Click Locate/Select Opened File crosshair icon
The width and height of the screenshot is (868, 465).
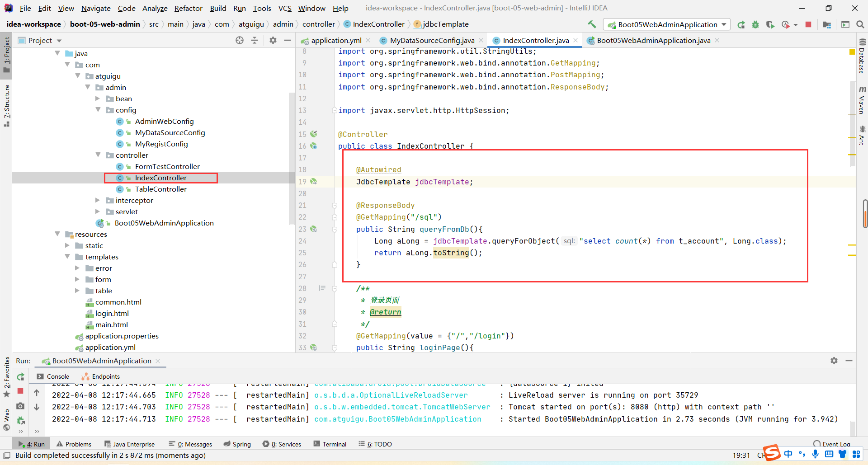240,40
